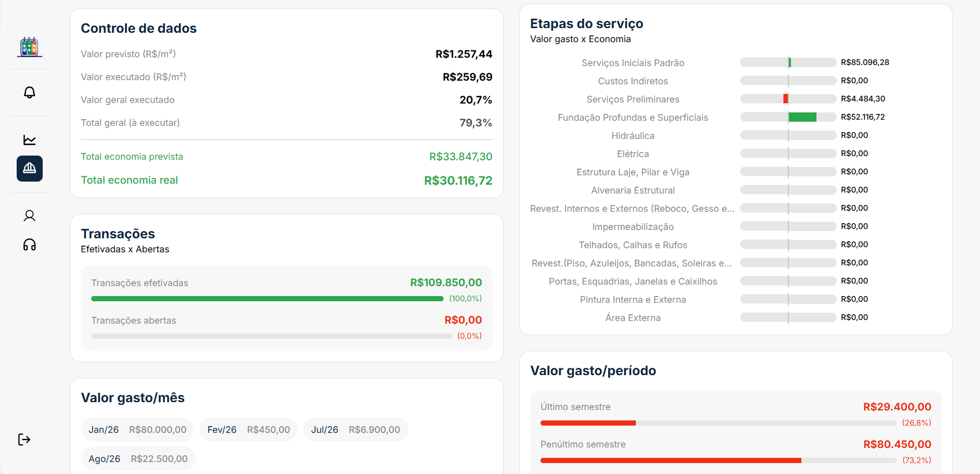The width and height of the screenshot is (980, 474).
Task: Click the Total geral à executar 79,3%
Action: [476, 123]
